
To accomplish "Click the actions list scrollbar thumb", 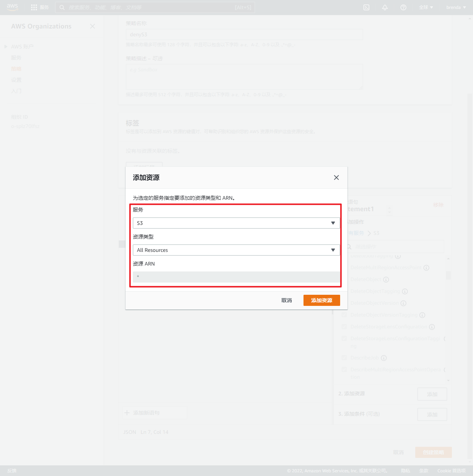I will click(448, 275).
